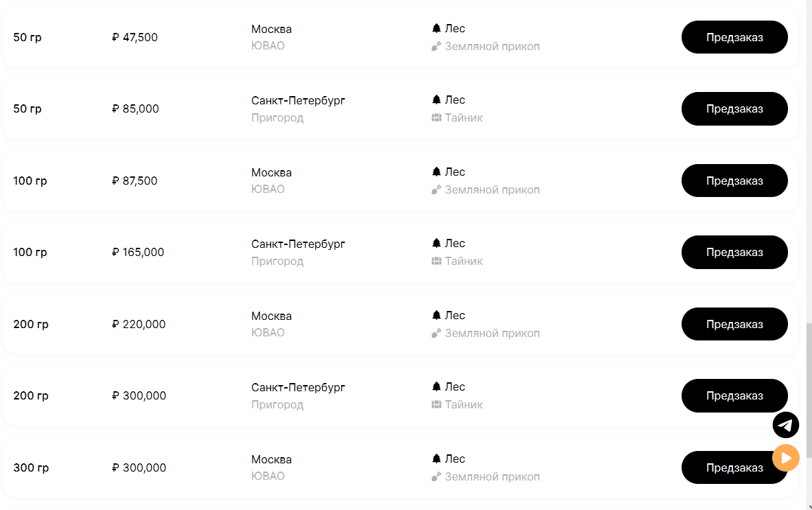Click the Тайник icon in the 200 гр Санкт-Петербург row
Viewport: 812px width, 510px height.
pyautogui.click(x=436, y=405)
